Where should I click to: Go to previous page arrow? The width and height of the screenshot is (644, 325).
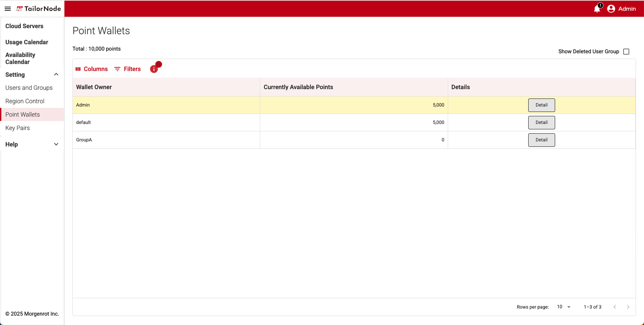615,307
